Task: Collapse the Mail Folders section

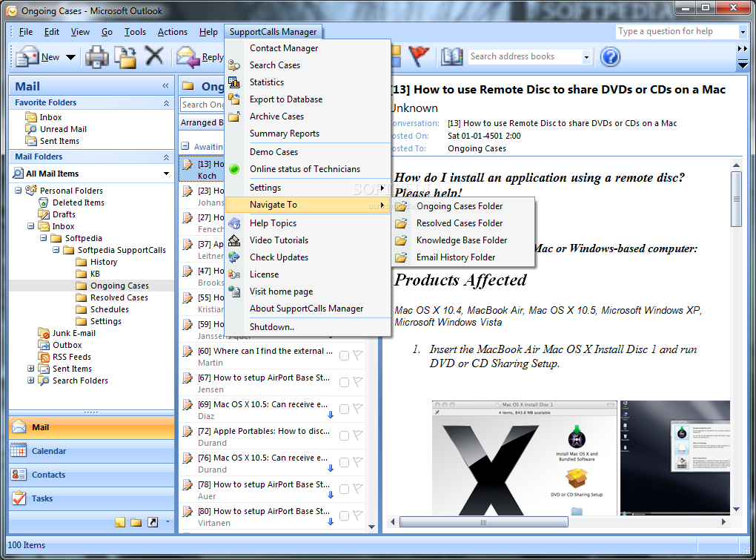Action: pyautogui.click(x=166, y=157)
